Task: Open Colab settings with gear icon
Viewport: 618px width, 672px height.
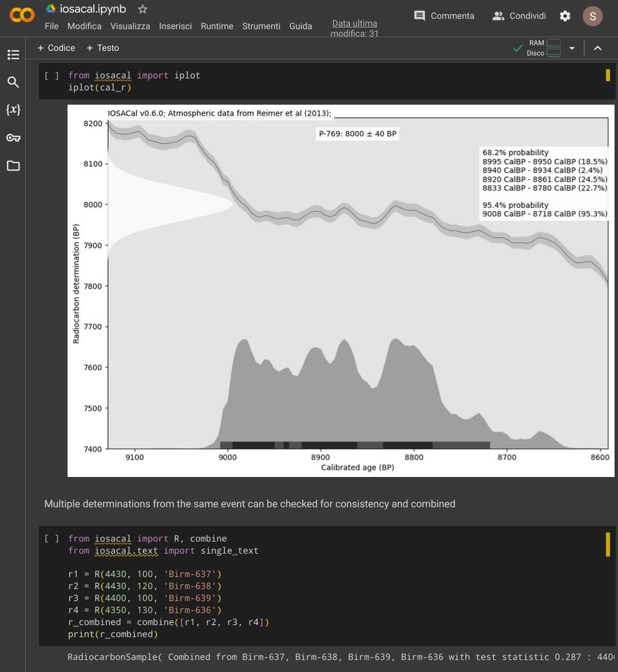Action: [x=565, y=16]
